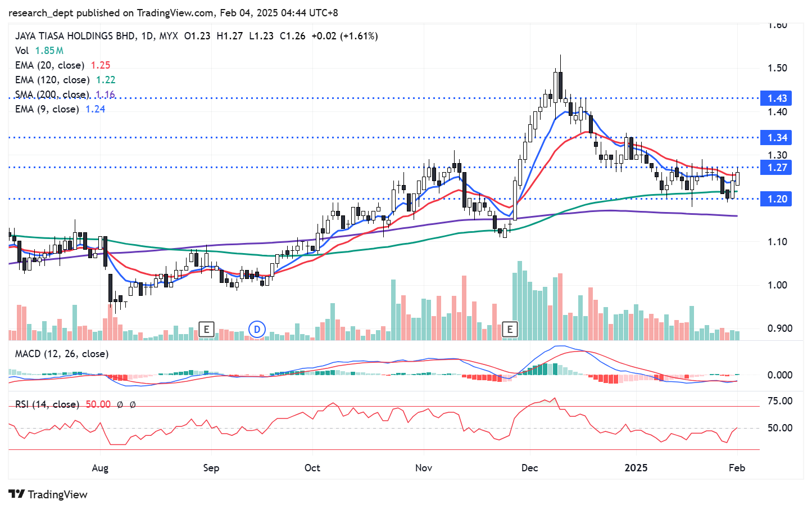Open the MACD (12, 26, close) legend

pyautogui.click(x=62, y=354)
